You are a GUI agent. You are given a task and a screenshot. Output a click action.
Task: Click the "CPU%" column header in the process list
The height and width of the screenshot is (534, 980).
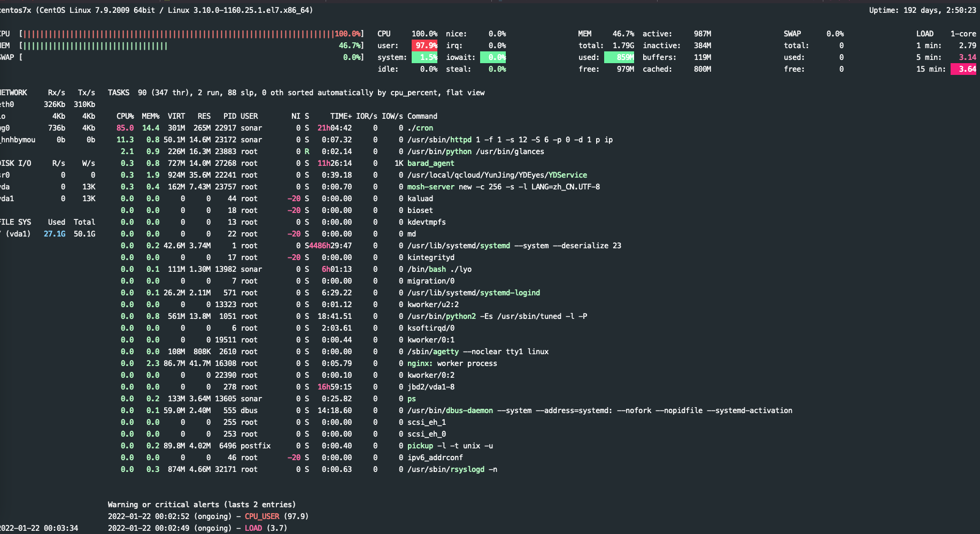click(x=125, y=116)
